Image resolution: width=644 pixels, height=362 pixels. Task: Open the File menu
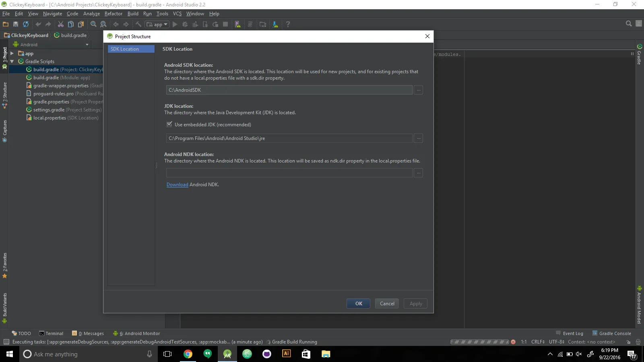tap(6, 14)
